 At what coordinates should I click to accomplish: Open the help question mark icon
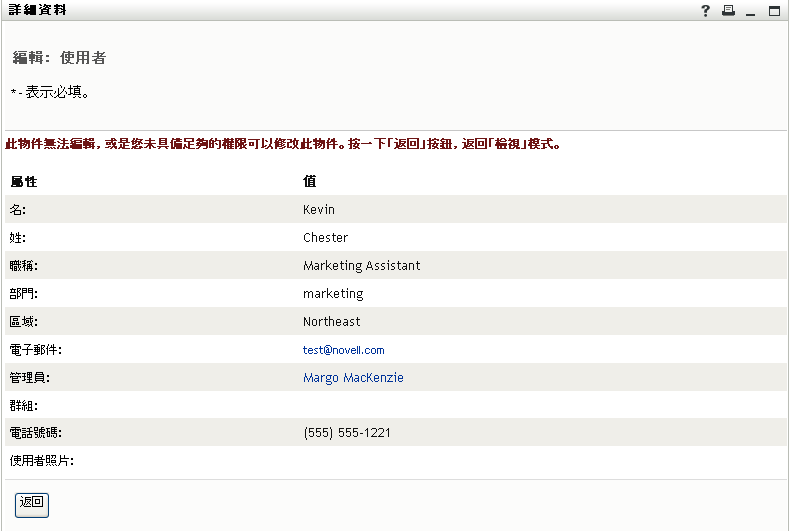point(705,11)
